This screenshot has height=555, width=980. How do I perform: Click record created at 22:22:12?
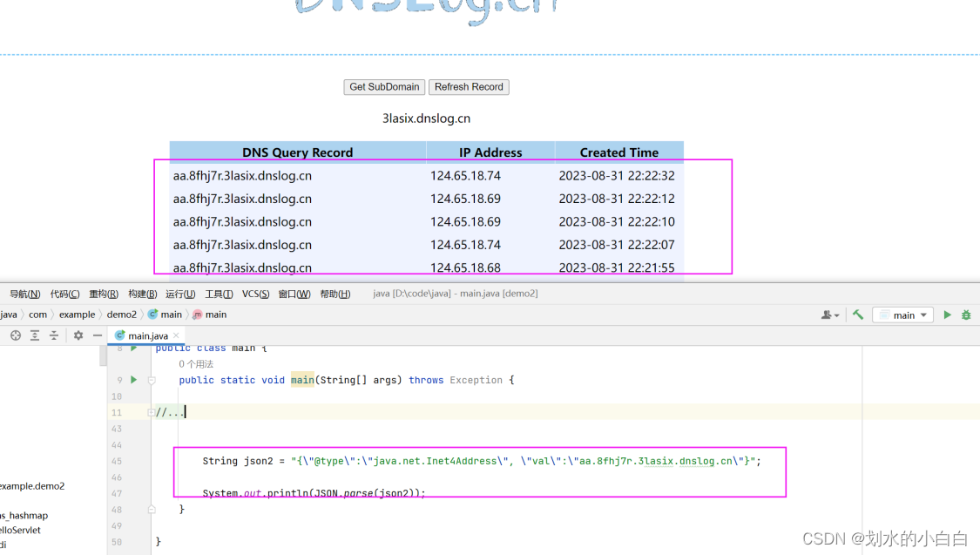[426, 199]
